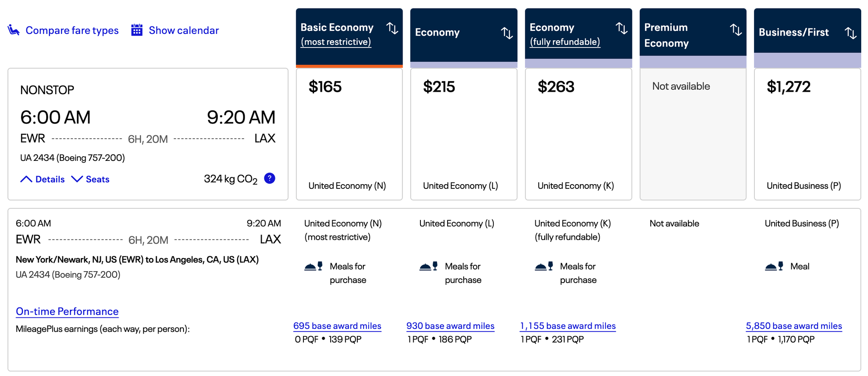This screenshot has height=376, width=868.
Task: Sort the fully refundable Economy column
Action: point(622,28)
